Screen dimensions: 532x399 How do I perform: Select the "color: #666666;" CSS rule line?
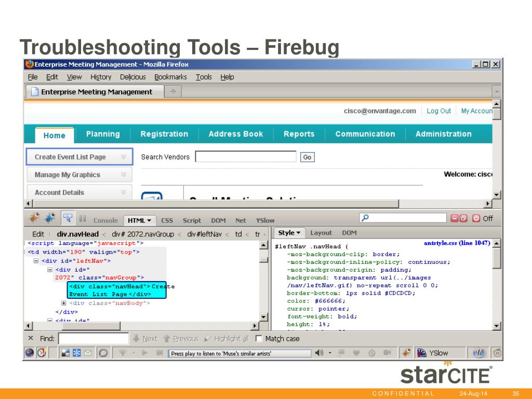(316, 301)
